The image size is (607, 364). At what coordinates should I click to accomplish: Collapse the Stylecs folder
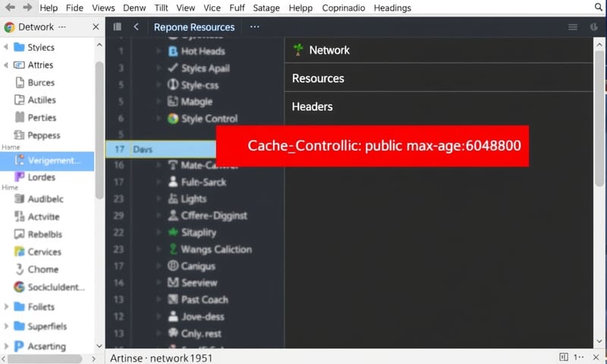7,48
